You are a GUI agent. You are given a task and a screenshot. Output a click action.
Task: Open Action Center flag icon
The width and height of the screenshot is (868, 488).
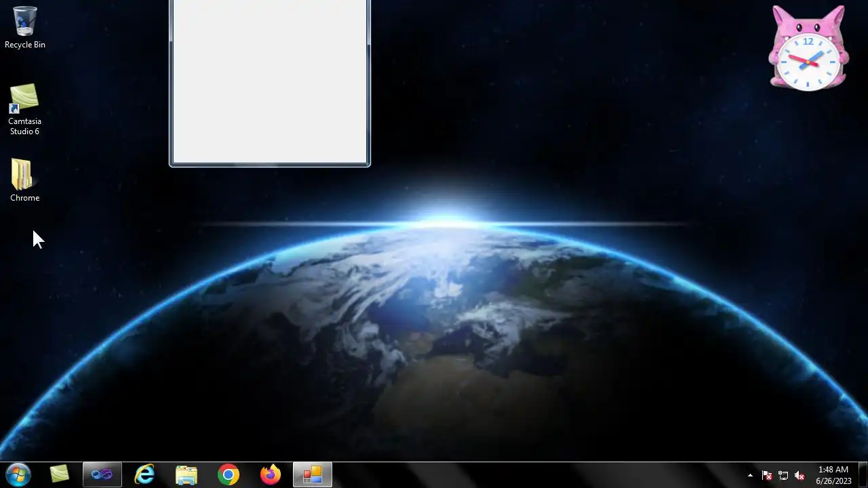click(x=767, y=475)
